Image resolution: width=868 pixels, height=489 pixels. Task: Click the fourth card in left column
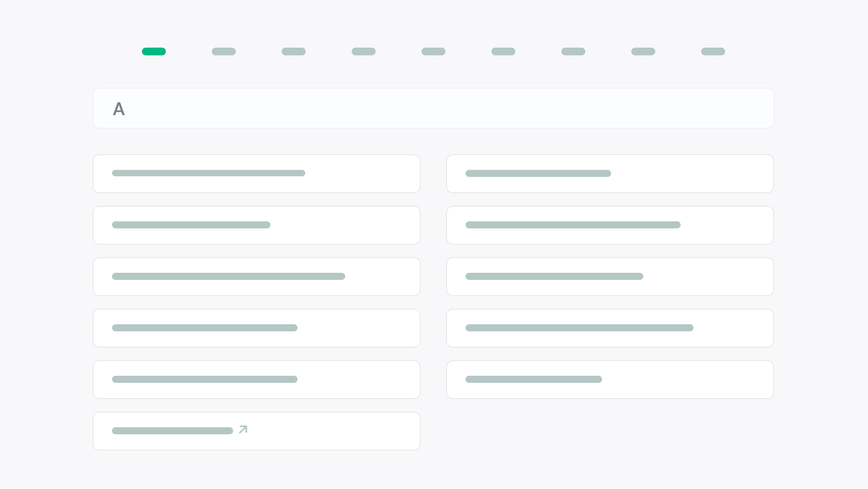[256, 328]
